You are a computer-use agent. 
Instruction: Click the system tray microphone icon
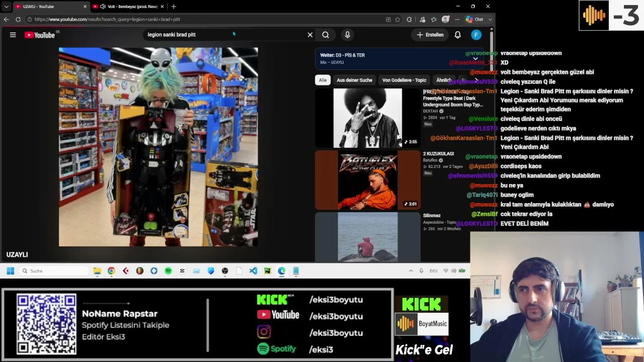click(x=421, y=271)
